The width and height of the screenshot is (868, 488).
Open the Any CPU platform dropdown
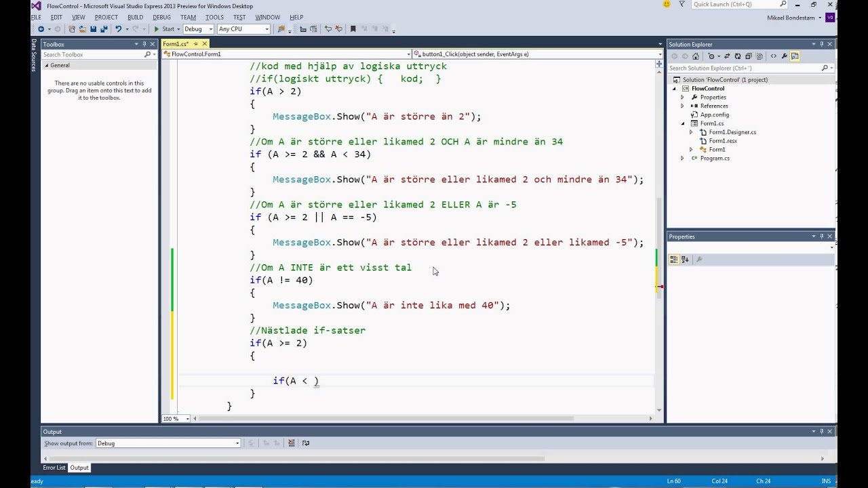(245, 29)
